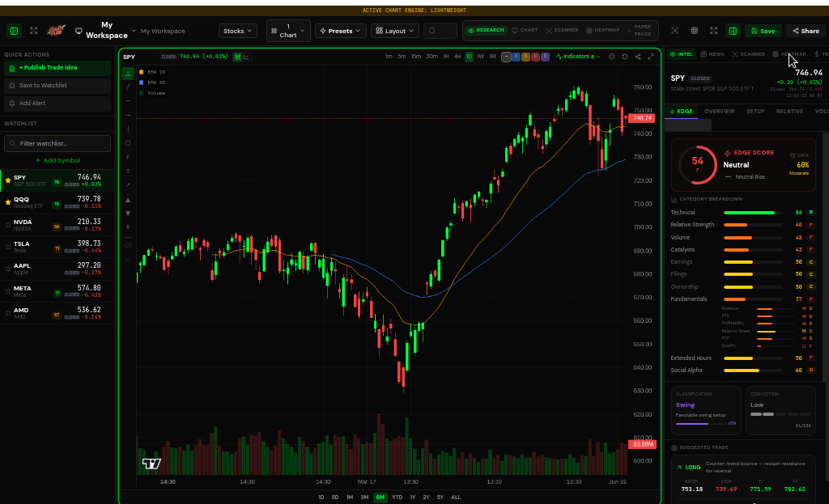
Task: Click the chart share icon
Action: click(638, 57)
